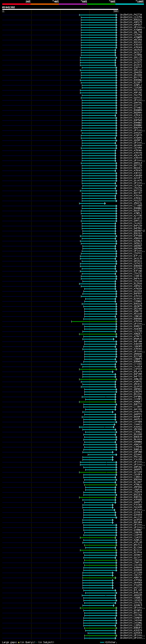Select the UniRef100_Q38707 label
This screenshot has width=146, height=644.
coord(131,67)
